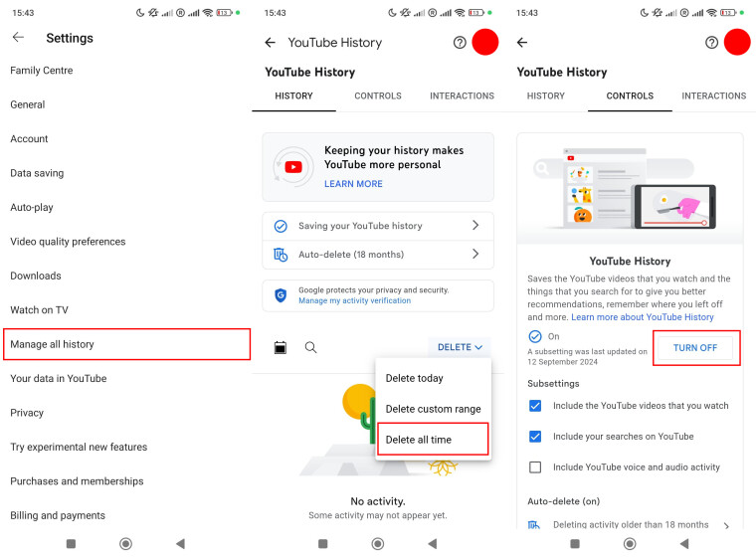Toggle Include your searches on YouTube checkbox
This screenshot has height=559, width=756.
[535, 437]
